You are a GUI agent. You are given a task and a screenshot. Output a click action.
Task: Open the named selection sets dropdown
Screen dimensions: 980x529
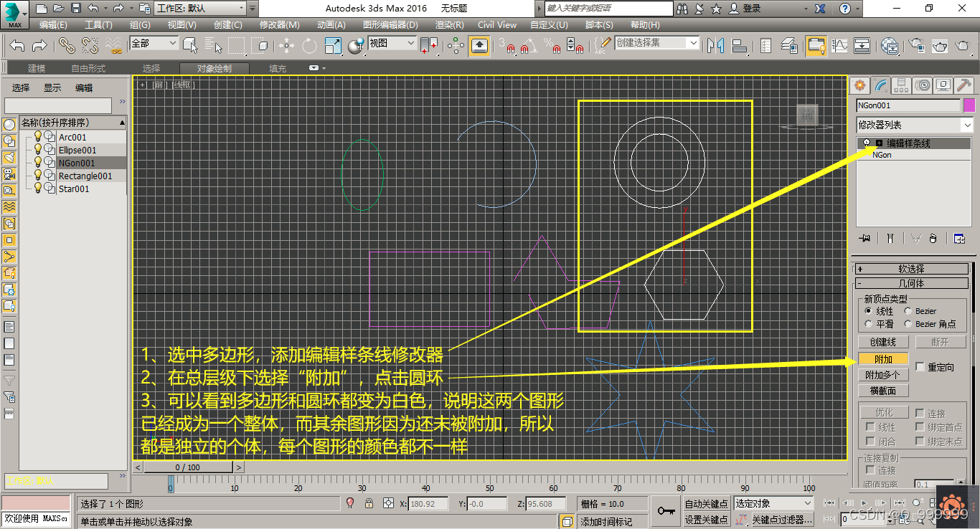tap(656, 43)
